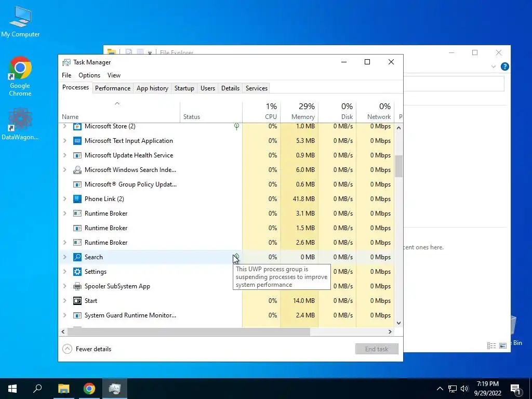Viewport: 532px width, 399px height.
Task: Sort processes by the Name column
Action: (x=119, y=112)
